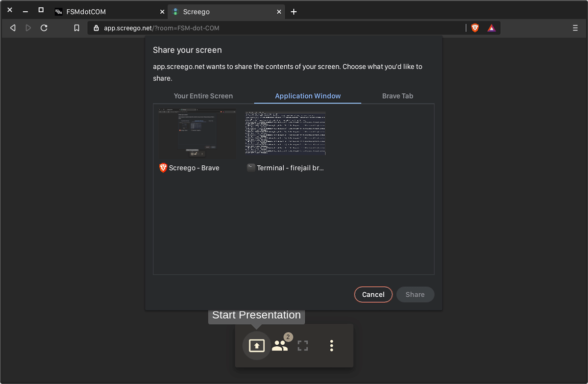Click the padlock site security icon
Screen dimensions: 588x384
[96, 28]
